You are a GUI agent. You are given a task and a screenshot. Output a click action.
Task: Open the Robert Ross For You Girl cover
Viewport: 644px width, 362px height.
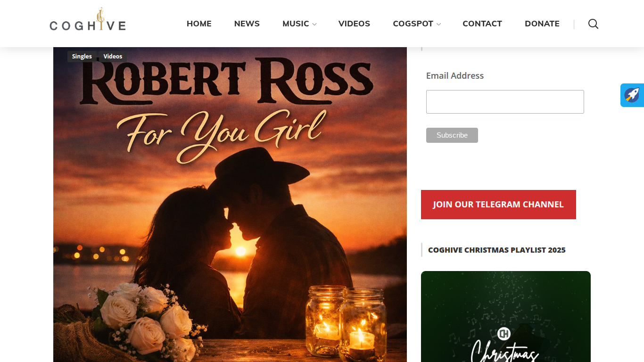pyautogui.click(x=230, y=205)
